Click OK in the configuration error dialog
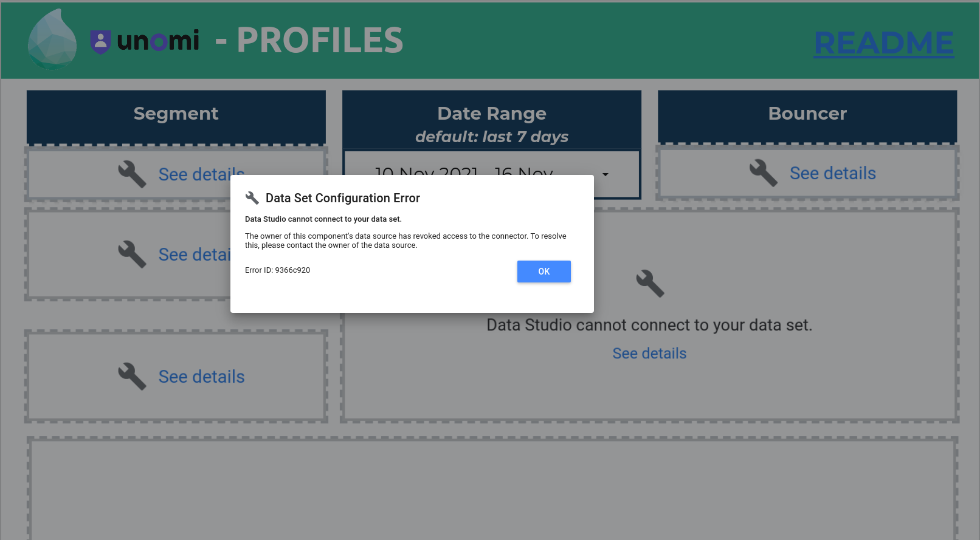The width and height of the screenshot is (980, 540). coord(543,272)
